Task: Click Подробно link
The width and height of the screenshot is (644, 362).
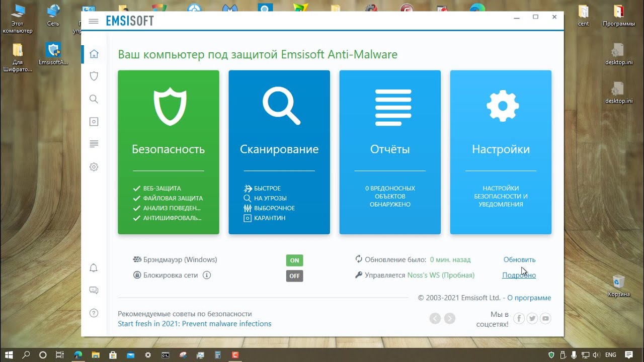Action: click(519, 276)
